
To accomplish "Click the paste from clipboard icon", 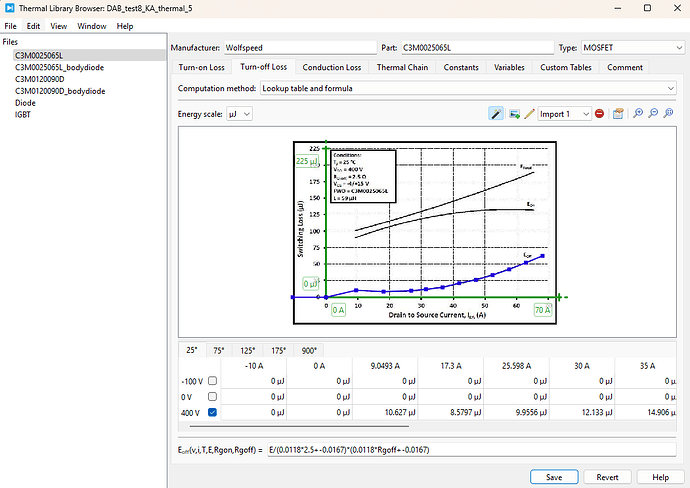I will click(x=618, y=114).
